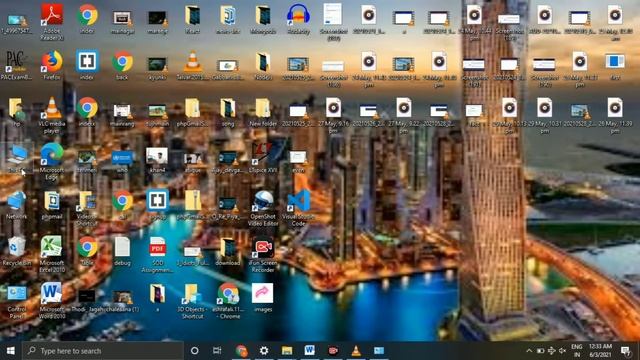Select the Chrome 'back' file icon

tap(122, 65)
